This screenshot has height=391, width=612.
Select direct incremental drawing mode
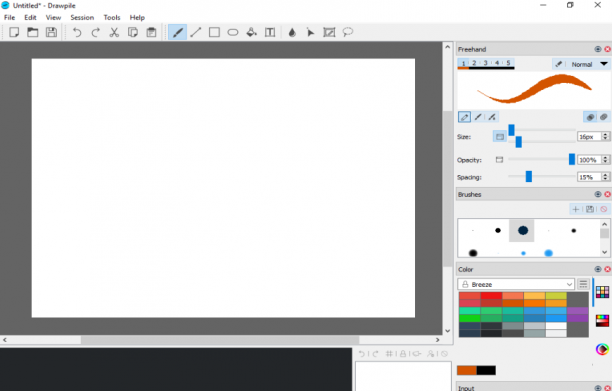pyautogui.click(x=590, y=117)
